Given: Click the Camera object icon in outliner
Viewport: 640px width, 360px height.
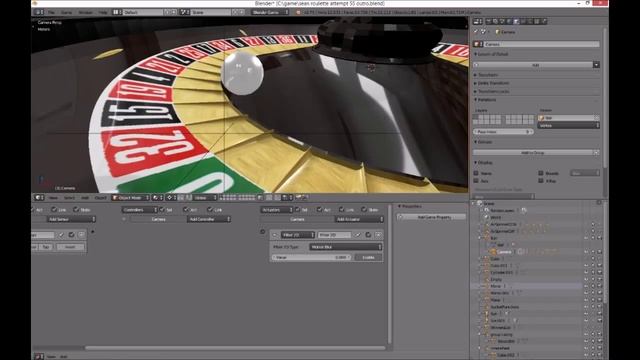Looking at the screenshot, I should [493, 252].
